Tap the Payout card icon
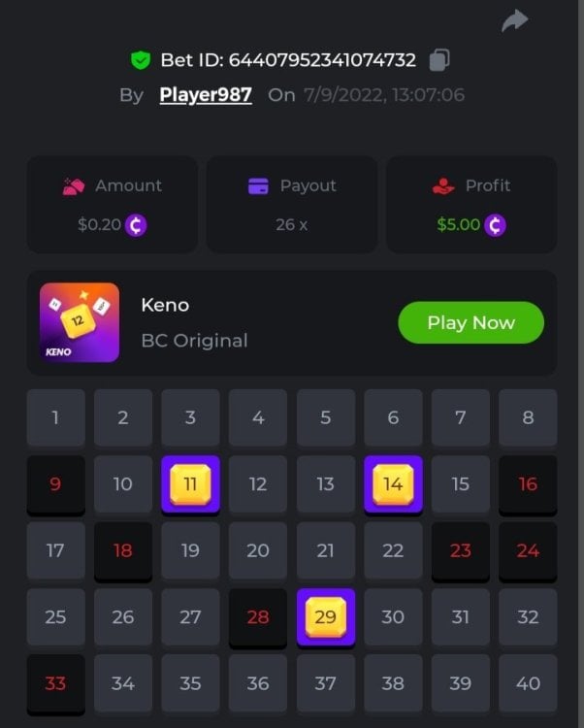Image resolution: width=584 pixels, height=728 pixels. coord(258,186)
